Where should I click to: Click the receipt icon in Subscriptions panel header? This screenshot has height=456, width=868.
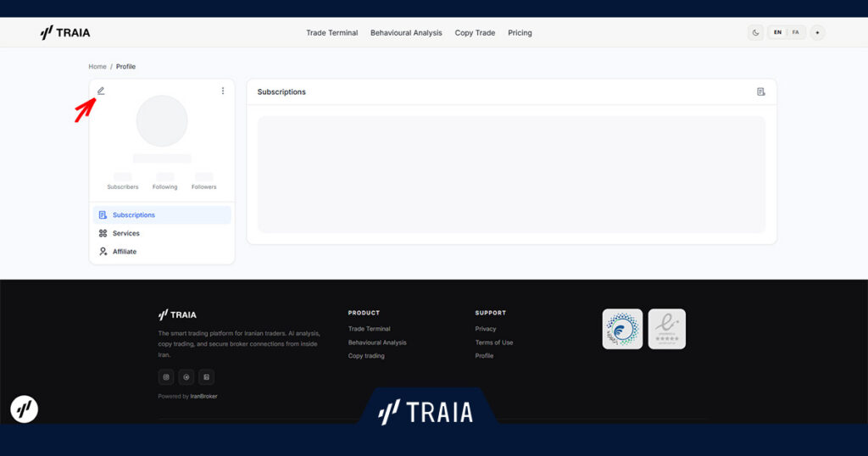click(x=761, y=92)
